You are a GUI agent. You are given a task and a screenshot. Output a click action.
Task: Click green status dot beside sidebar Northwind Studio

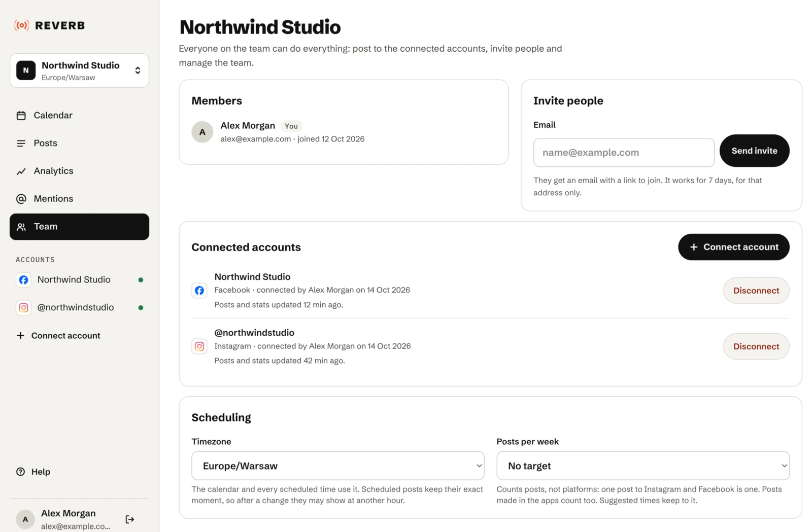[x=141, y=280]
